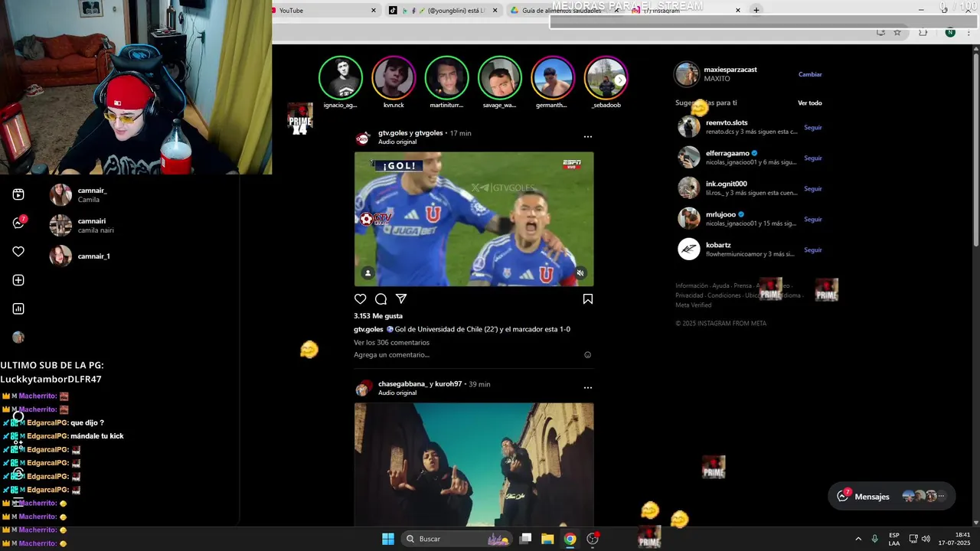Follow mrlujooo with Seguir

pos(813,219)
